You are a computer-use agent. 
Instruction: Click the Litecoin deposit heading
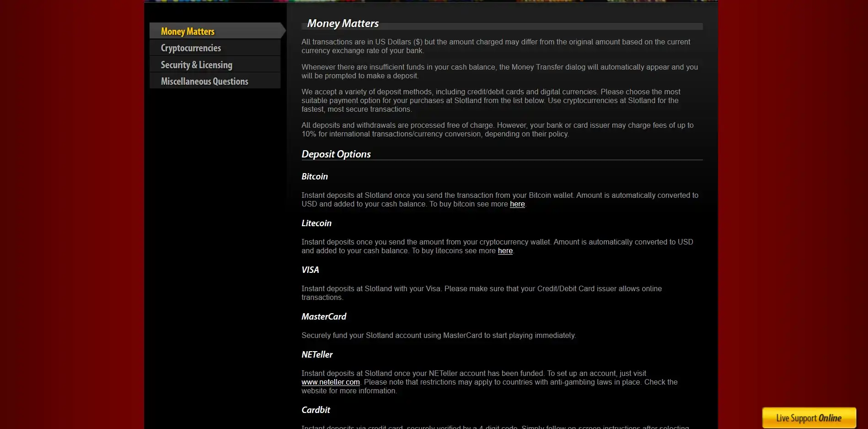click(x=316, y=223)
